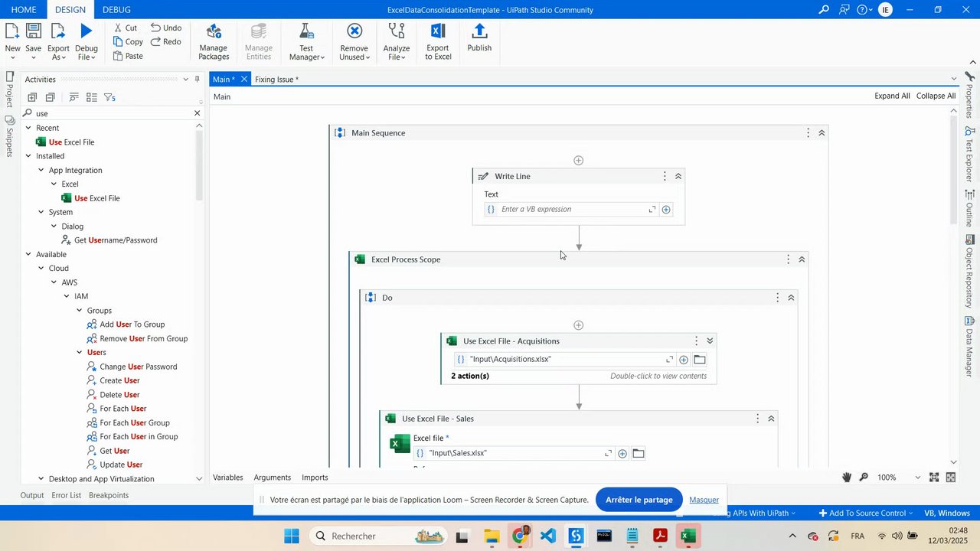Image resolution: width=980 pixels, height=551 pixels.
Task: Collapse the Excel Process Scope
Action: tap(802, 259)
